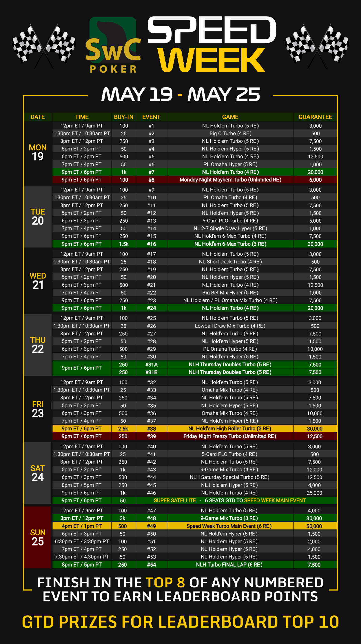Select the WED 21 date cell
The image size is (361, 644).
(x=38, y=281)
